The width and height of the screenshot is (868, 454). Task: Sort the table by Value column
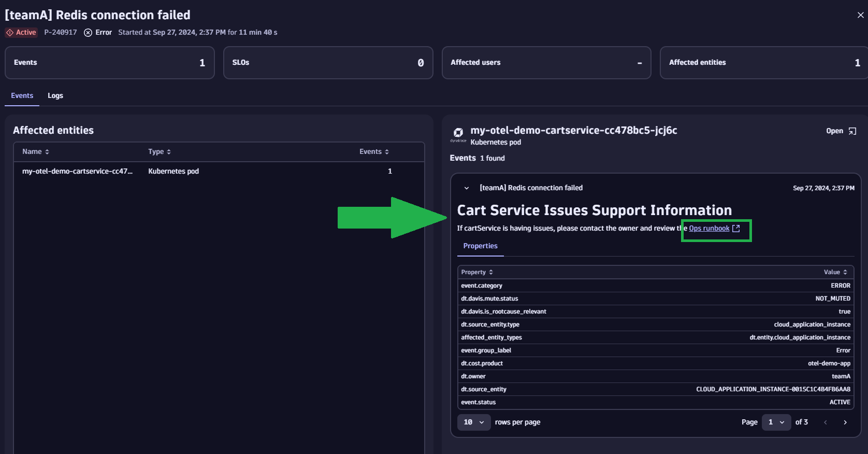coord(836,272)
